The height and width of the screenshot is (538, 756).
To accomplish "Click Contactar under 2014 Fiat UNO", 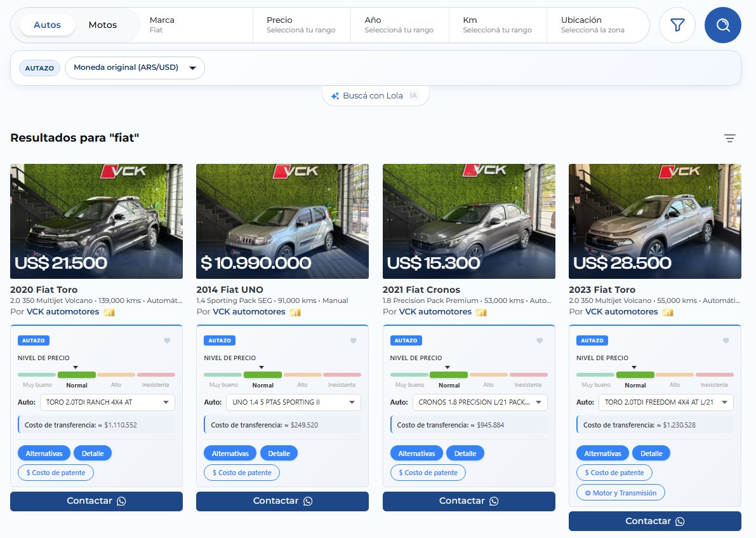I will point(282,501).
